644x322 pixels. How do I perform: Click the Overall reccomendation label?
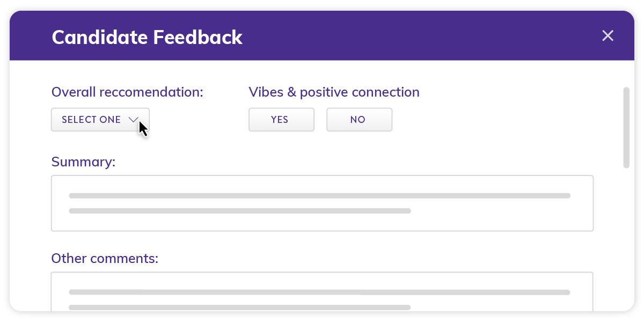[127, 92]
